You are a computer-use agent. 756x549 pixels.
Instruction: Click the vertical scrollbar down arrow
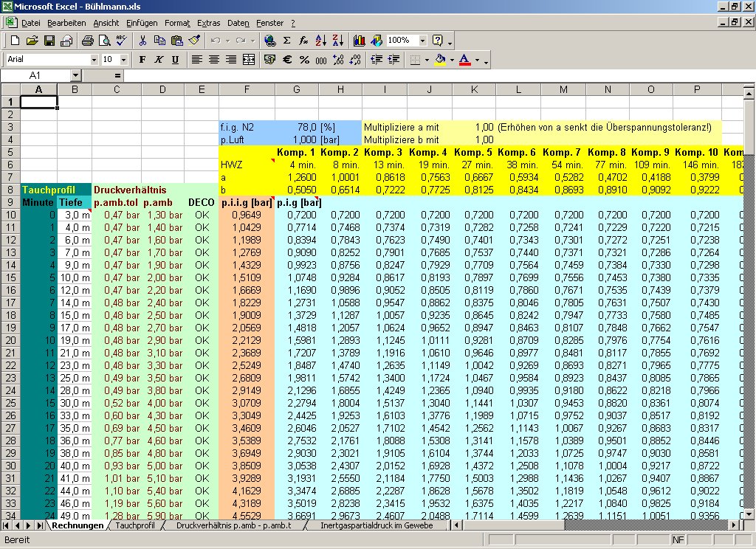tap(749, 514)
